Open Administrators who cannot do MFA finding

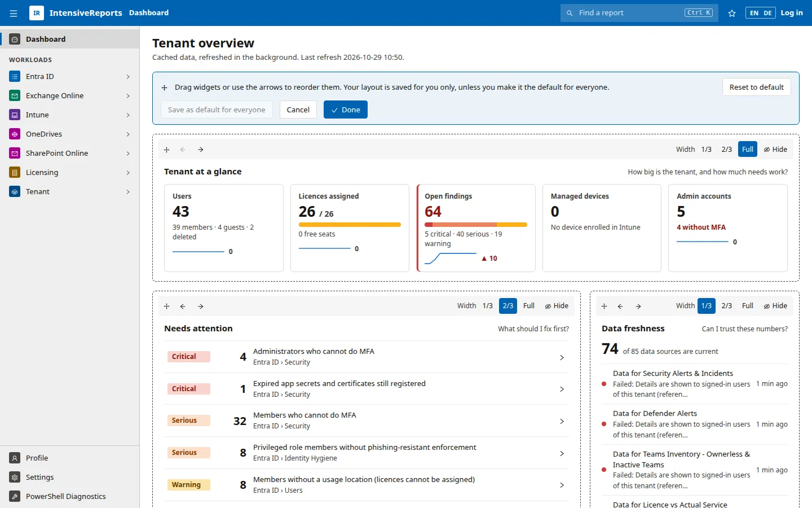pyautogui.click(x=367, y=357)
